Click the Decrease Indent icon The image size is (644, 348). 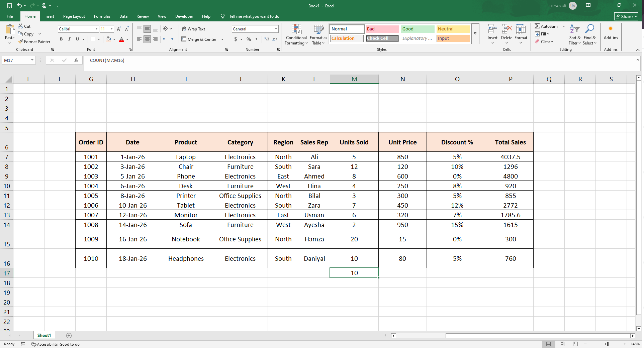pos(166,39)
